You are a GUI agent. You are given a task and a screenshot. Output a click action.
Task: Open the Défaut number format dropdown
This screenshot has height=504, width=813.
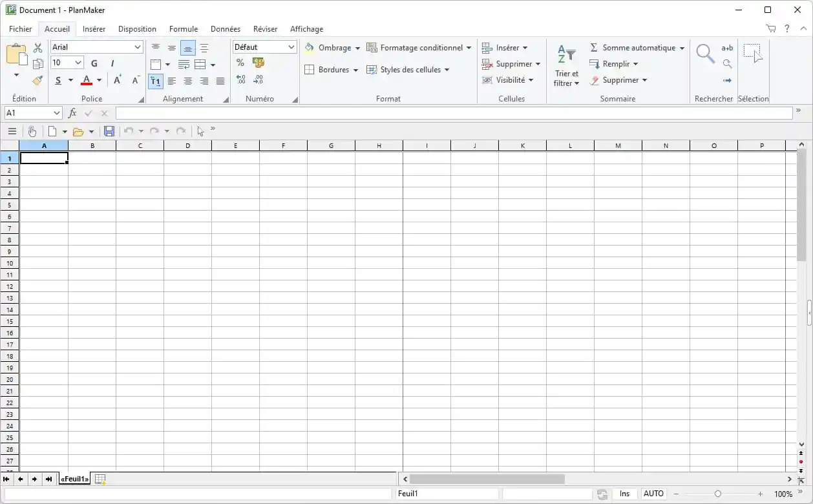(291, 47)
